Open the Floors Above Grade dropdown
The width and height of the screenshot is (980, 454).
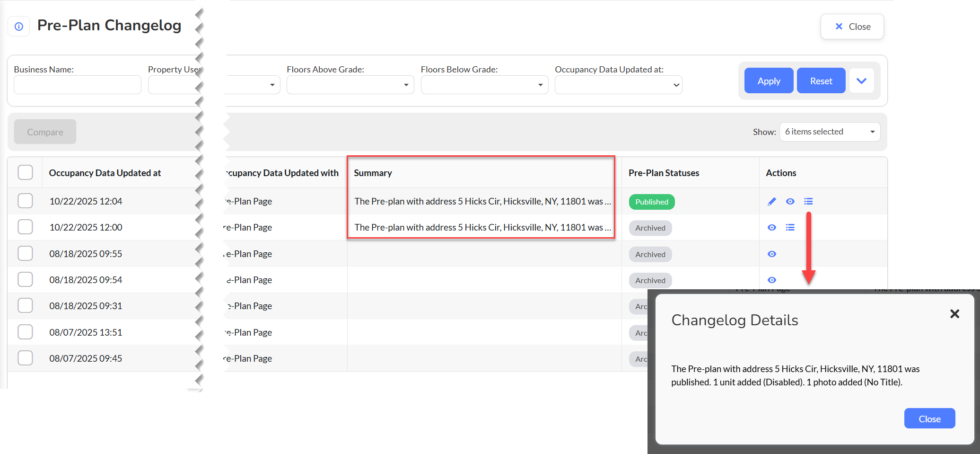click(350, 85)
